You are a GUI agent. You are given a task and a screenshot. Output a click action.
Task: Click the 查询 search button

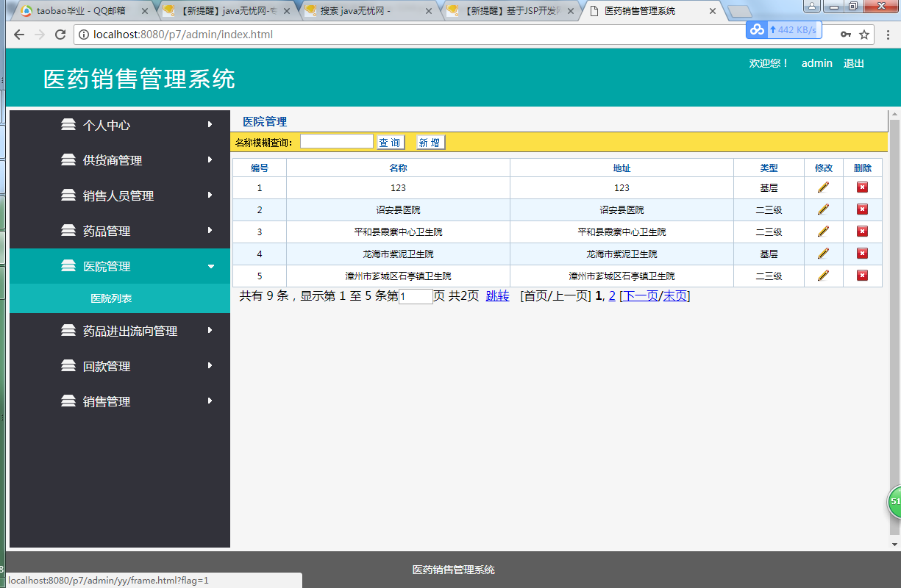coord(391,143)
